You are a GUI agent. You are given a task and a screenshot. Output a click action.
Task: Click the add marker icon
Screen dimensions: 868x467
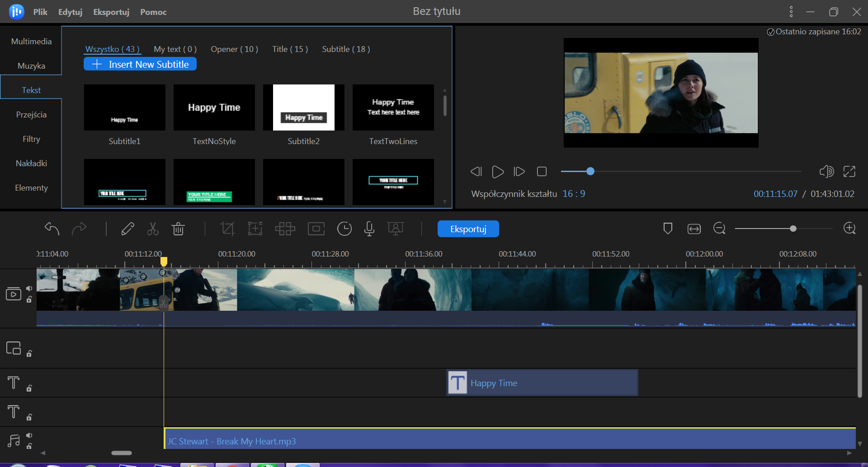click(x=668, y=229)
